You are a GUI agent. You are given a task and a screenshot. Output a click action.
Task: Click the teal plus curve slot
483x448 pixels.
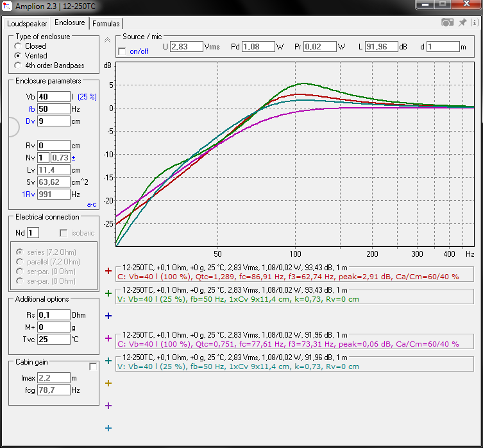[x=108, y=361]
